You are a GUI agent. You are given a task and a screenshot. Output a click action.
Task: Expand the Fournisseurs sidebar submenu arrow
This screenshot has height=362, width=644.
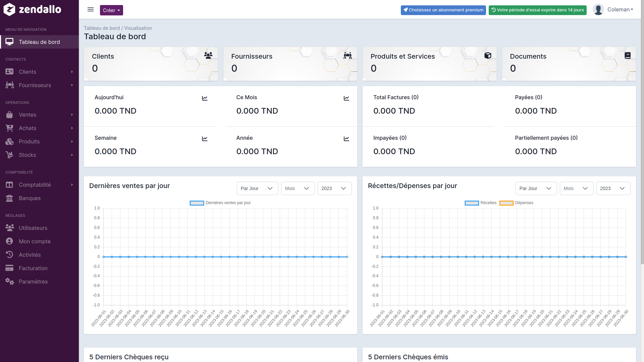pos(72,85)
